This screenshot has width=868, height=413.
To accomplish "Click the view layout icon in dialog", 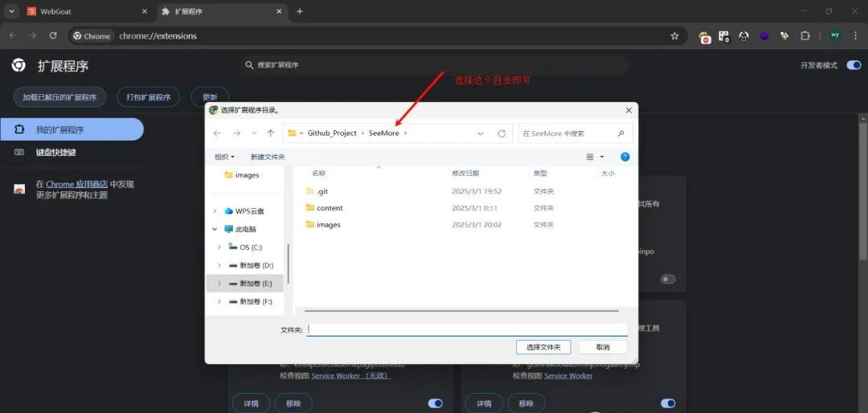I will (590, 157).
